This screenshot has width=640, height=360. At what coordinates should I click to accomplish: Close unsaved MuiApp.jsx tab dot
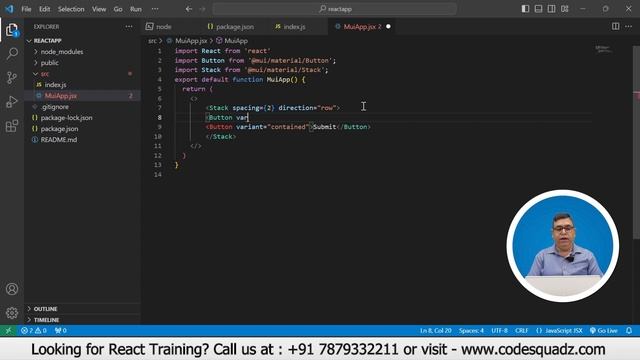388,27
